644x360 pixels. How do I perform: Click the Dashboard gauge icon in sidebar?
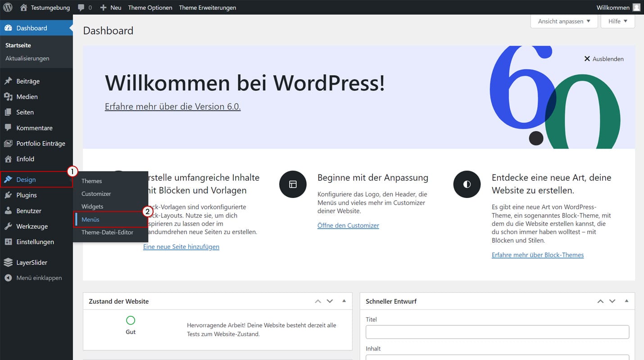pyautogui.click(x=8, y=28)
